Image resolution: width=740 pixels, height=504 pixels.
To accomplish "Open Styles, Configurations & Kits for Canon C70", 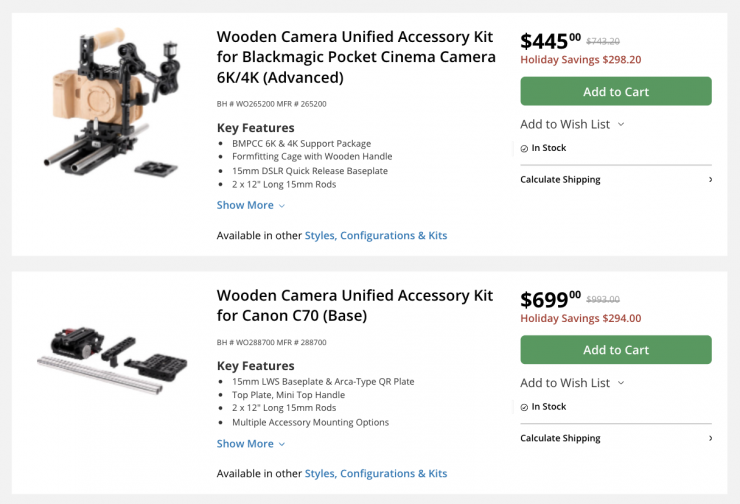I will 376,474.
